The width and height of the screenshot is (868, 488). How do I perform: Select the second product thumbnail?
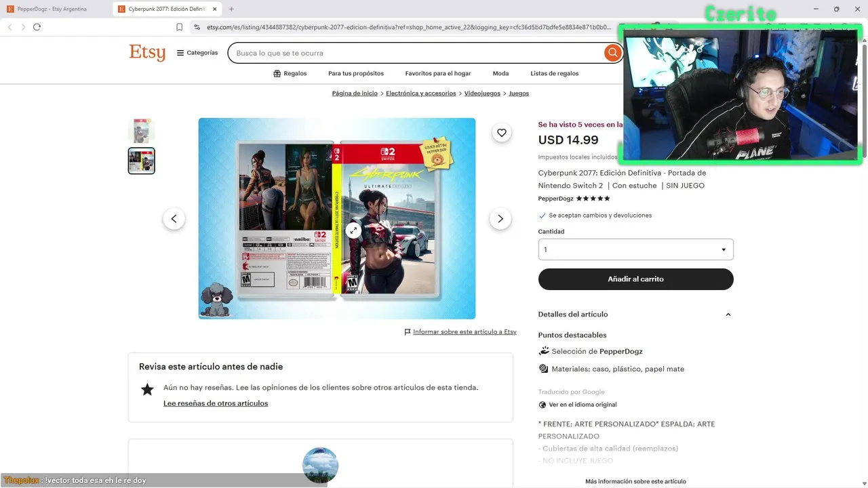[x=142, y=161]
